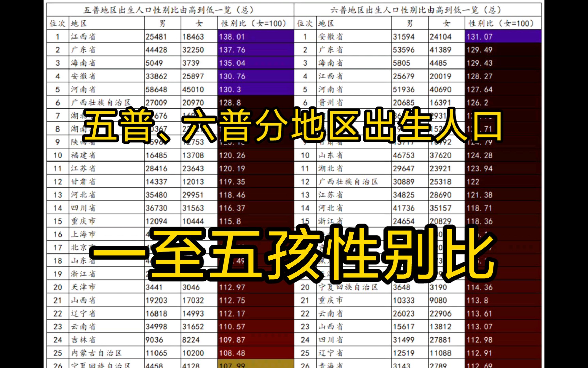Select '甘肃省' row name
Viewport: 588px width, 368px height.
point(83,182)
